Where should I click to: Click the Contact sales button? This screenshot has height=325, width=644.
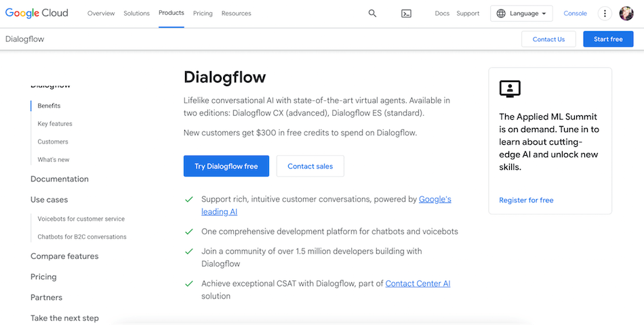click(x=310, y=166)
